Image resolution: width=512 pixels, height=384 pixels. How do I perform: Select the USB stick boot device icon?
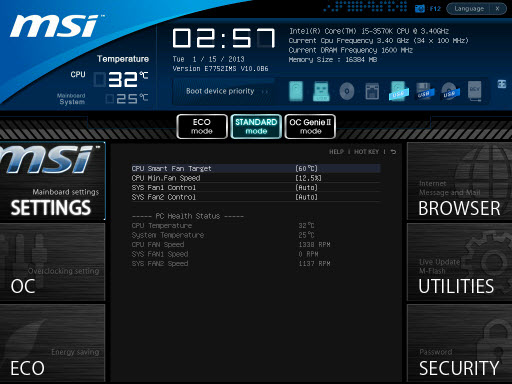click(x=321, y=91)
